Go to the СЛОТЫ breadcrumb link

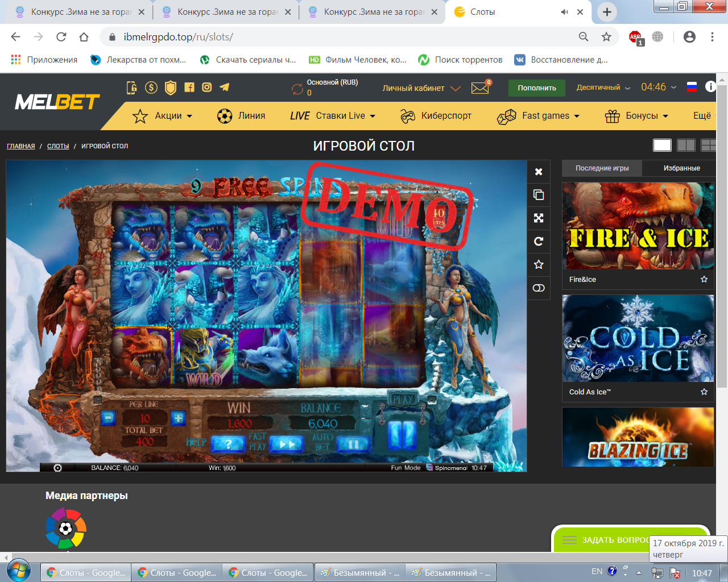click(x=58, y=146)
